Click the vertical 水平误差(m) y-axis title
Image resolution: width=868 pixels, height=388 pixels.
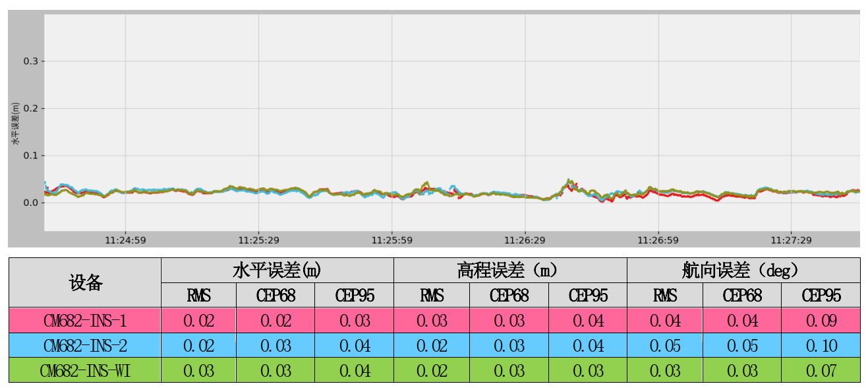point(14,124)
